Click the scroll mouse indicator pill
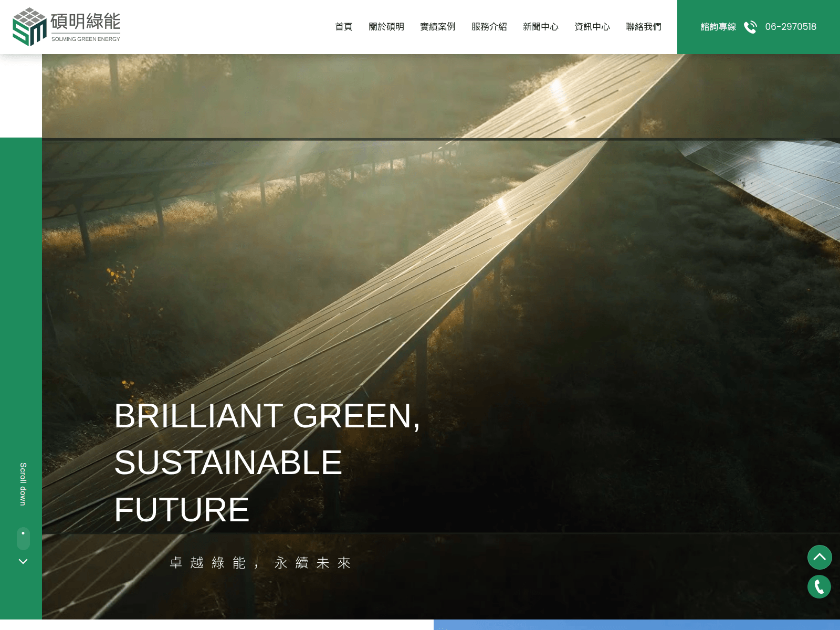 coord(23,539)
